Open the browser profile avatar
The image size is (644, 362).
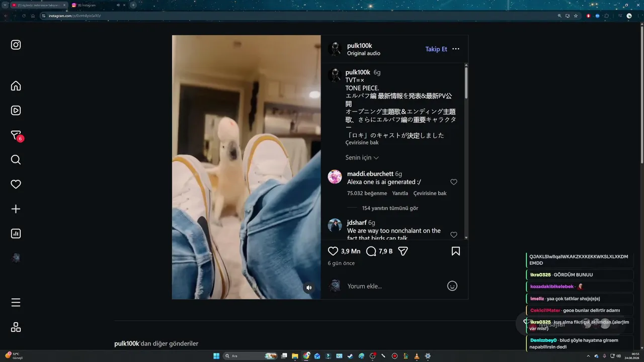pos(629,16)
